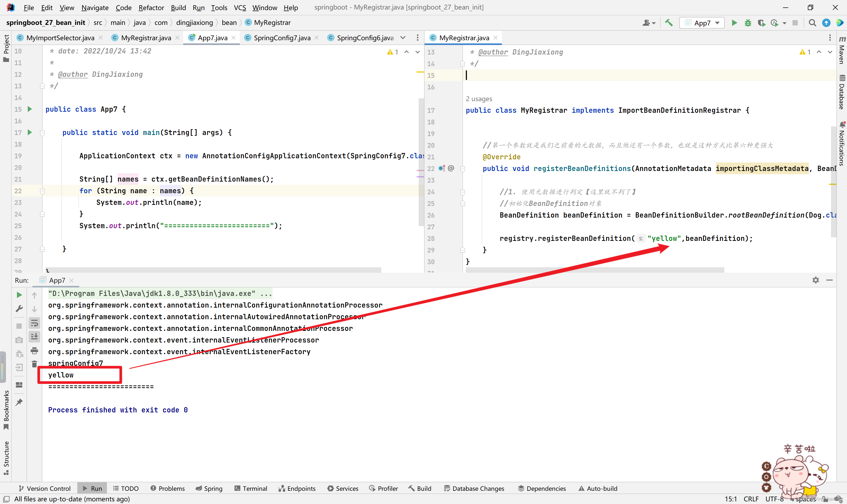Click the IDE update arrow icon
The width and height of the screenshot is (847, 504).
[826, 23]
